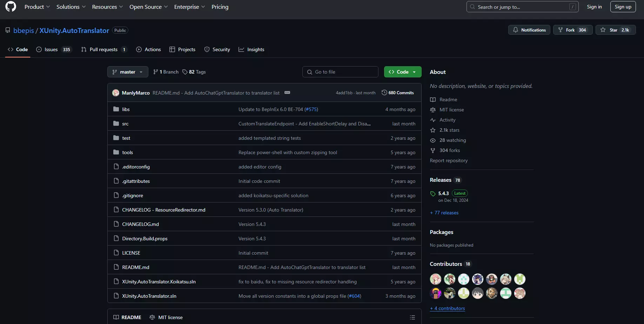644x324 pixels.
Task: Open the Projects tab
Action: pos(182,49)
